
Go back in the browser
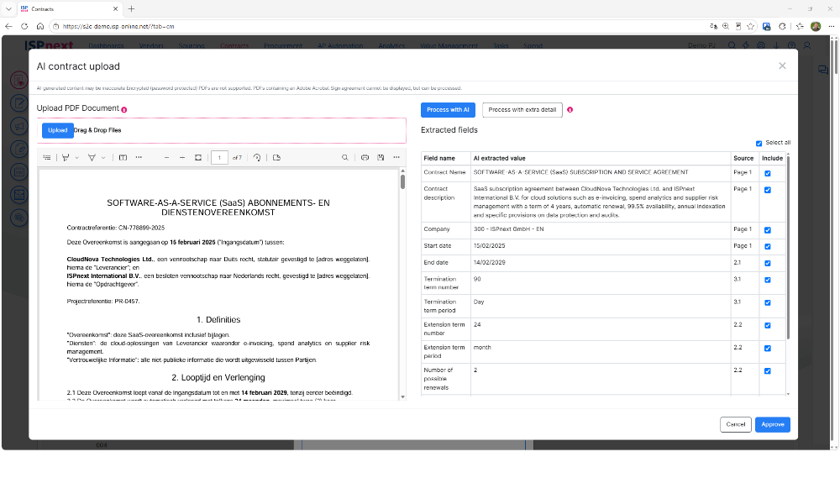[8, 26]
